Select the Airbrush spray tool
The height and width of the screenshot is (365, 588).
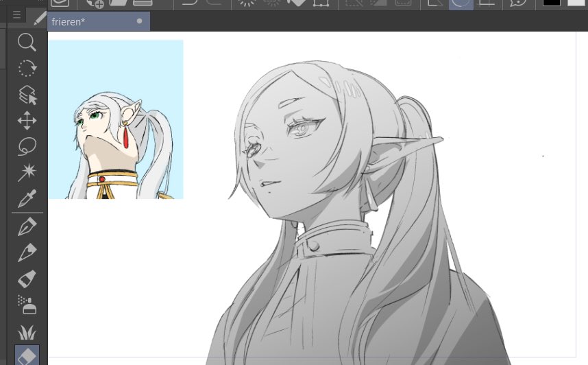(27, 305)
